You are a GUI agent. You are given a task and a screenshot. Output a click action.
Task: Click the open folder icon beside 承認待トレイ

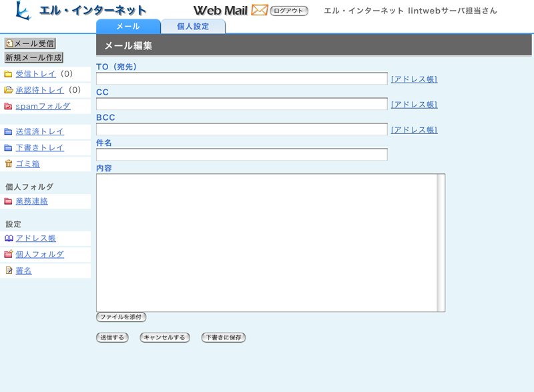tap(8, 90)
